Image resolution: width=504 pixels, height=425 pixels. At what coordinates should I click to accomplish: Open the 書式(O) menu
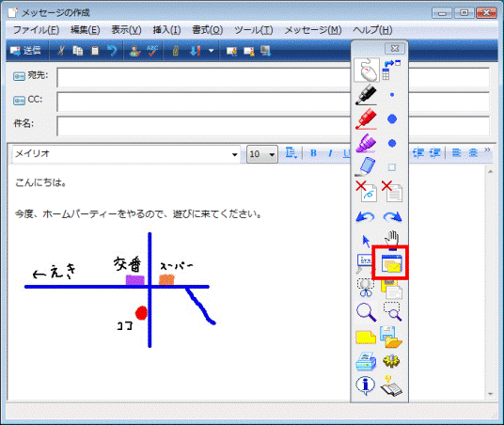pyautogui.click(x=207, y=30)
